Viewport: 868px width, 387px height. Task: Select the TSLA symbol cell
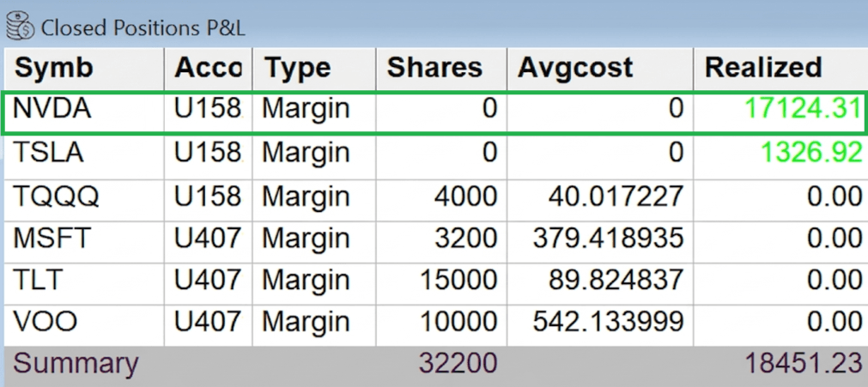[48, 154]
